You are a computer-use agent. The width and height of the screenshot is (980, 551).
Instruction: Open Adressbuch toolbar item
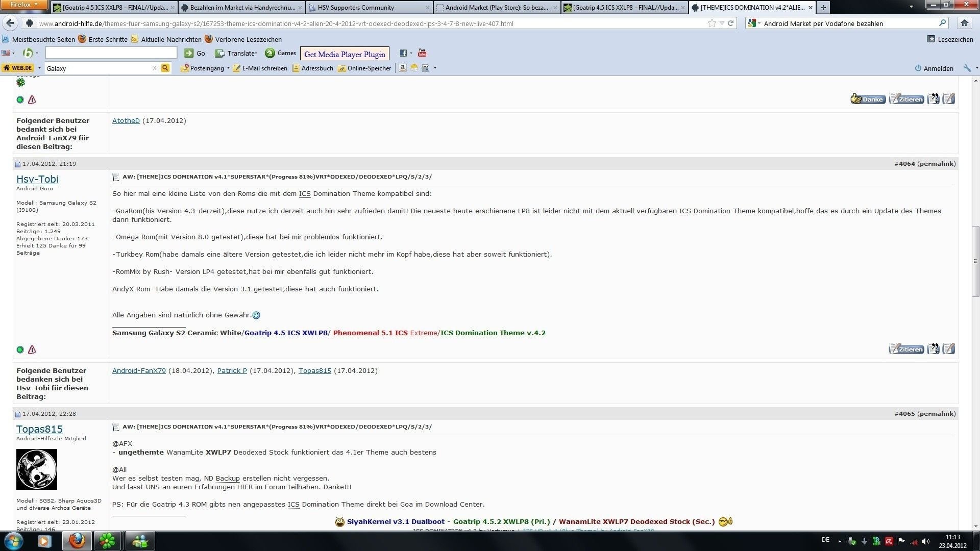[x=312, y=68]
